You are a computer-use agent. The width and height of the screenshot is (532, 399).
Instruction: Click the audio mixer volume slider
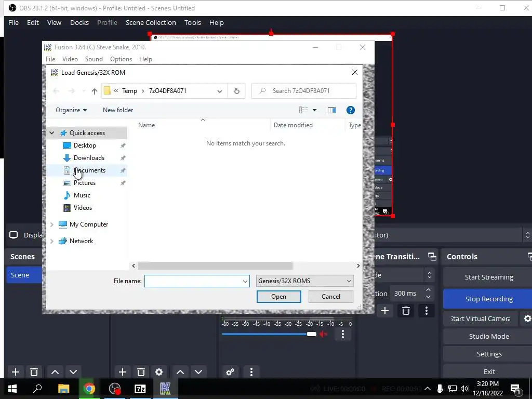point(269,334)
